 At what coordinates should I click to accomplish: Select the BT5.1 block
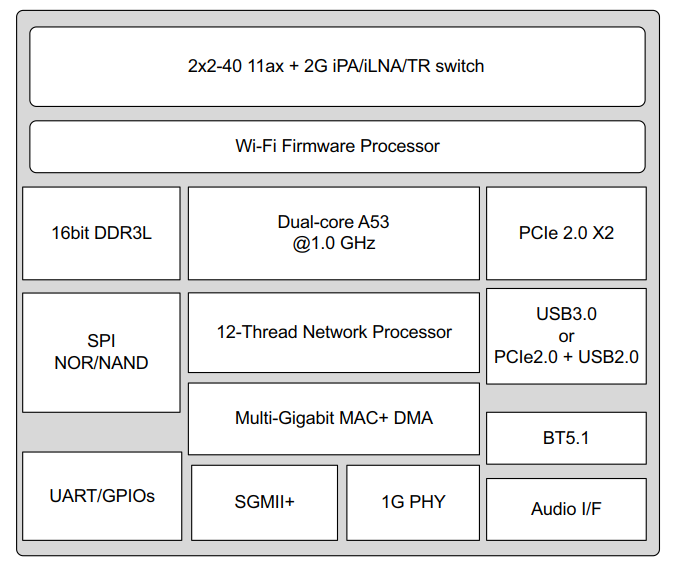click(x=566, y=438)
